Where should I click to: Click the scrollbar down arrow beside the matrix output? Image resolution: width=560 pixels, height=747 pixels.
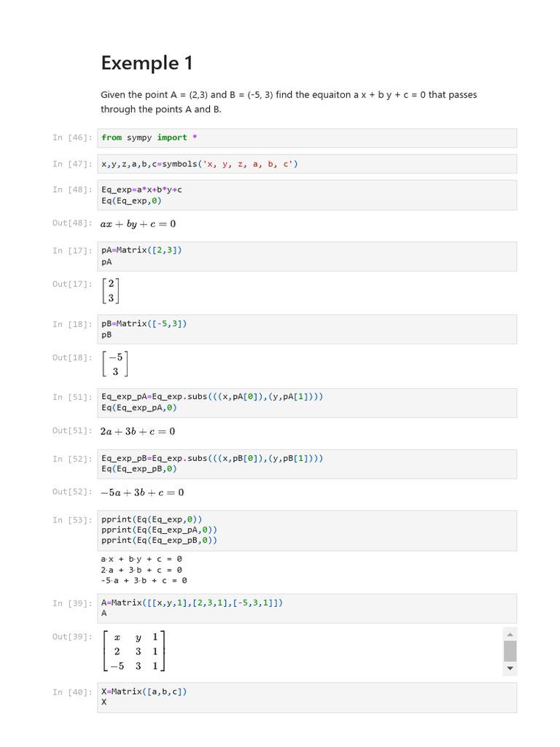510,667
